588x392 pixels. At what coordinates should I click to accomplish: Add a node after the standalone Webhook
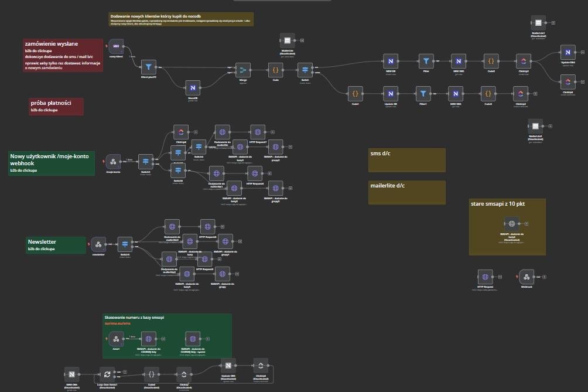tap(544, 277)
